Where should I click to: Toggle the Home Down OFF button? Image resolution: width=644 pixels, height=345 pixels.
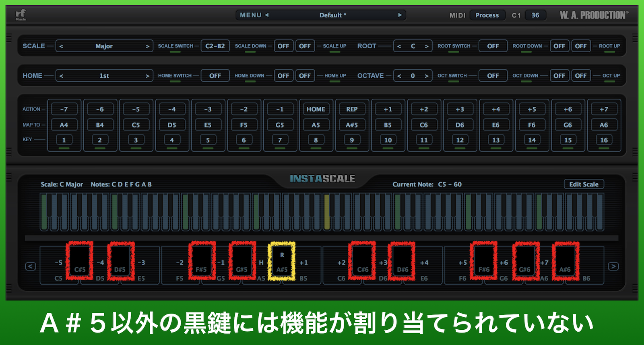pos(283,76)
